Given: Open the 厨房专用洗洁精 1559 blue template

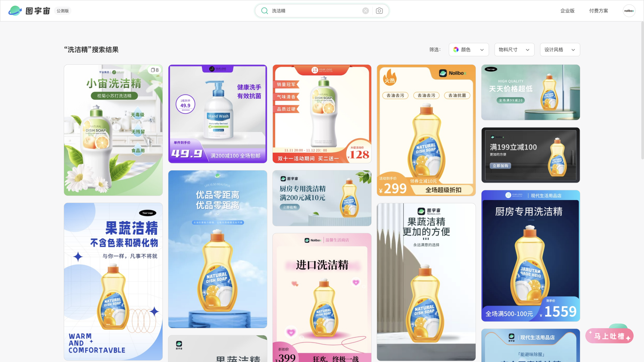Looking at the screenshot, I should pyautogui.click(x=531, y=256).
